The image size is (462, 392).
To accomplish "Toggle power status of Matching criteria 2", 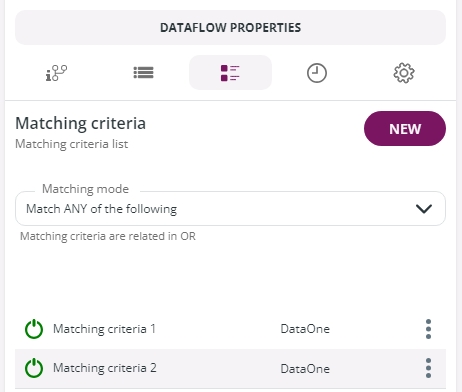I will [34, 368].
